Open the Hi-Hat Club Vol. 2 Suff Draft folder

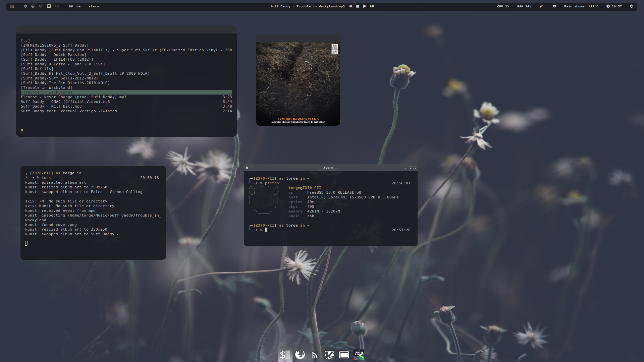click(x=85, y=73)
